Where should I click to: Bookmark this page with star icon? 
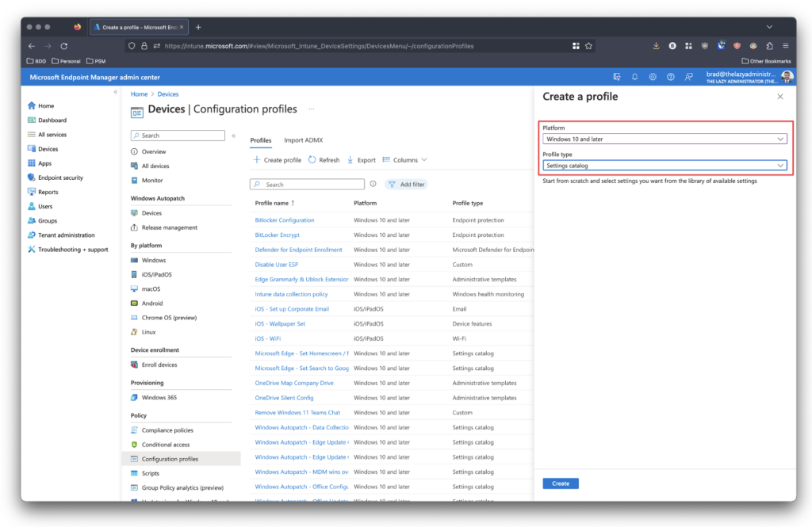click(x=589, y=46)
